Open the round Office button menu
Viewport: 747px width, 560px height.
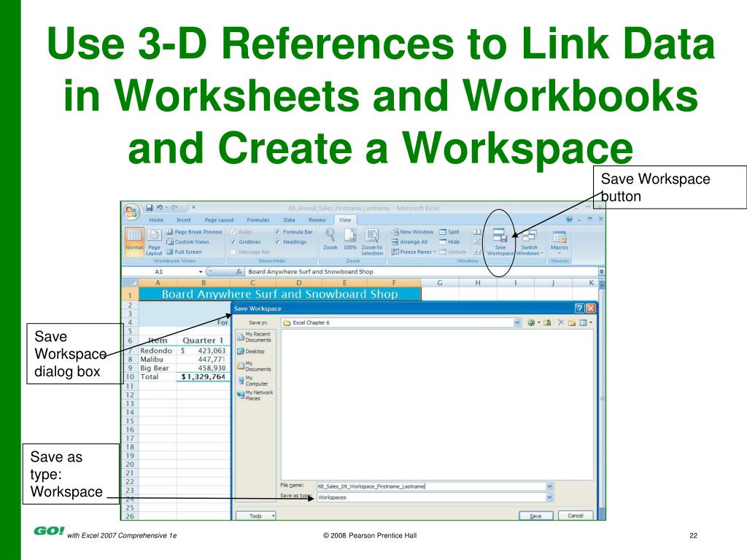[x=131, y=211]
